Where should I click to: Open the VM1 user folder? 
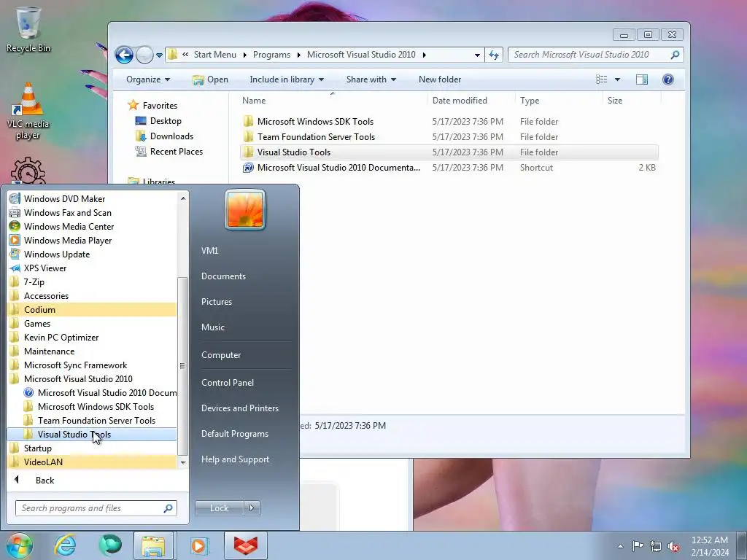[x=209, y=251]
